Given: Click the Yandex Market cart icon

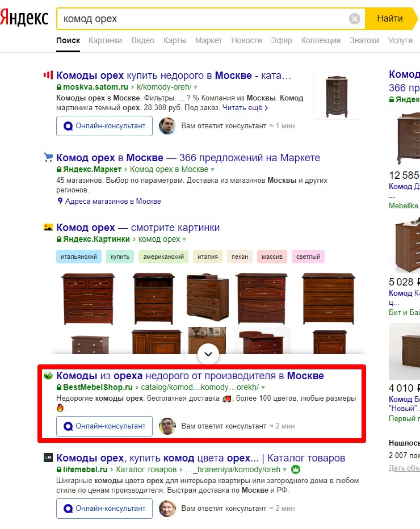Looking at the screenshot, I should click(48, 157).
